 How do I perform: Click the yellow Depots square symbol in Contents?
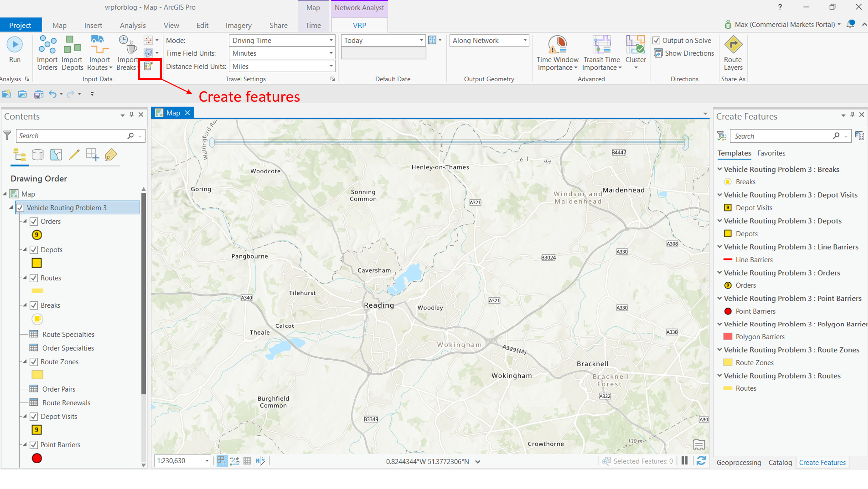click(x=37, y=263)
